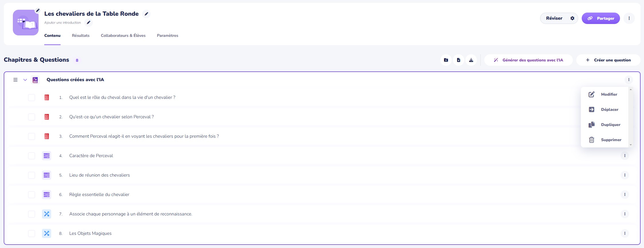Click the download icon in the toolbar
The height and width of the screenshot is (248, 644).
(471, 60)
